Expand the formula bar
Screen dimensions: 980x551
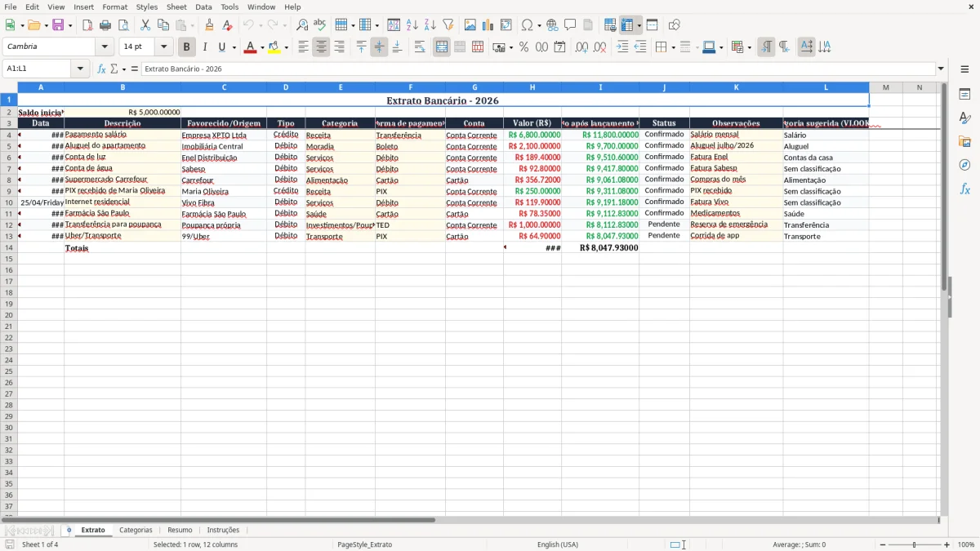[941, 69]
